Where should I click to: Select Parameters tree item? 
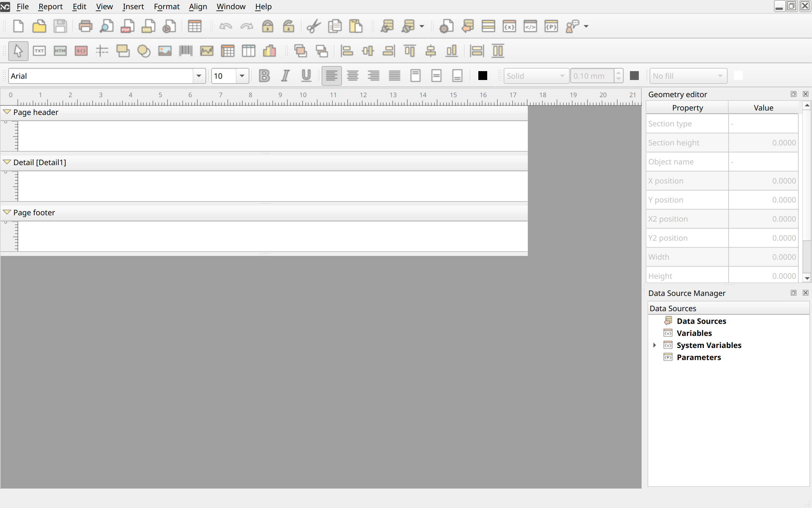click(x=698, y=357)
